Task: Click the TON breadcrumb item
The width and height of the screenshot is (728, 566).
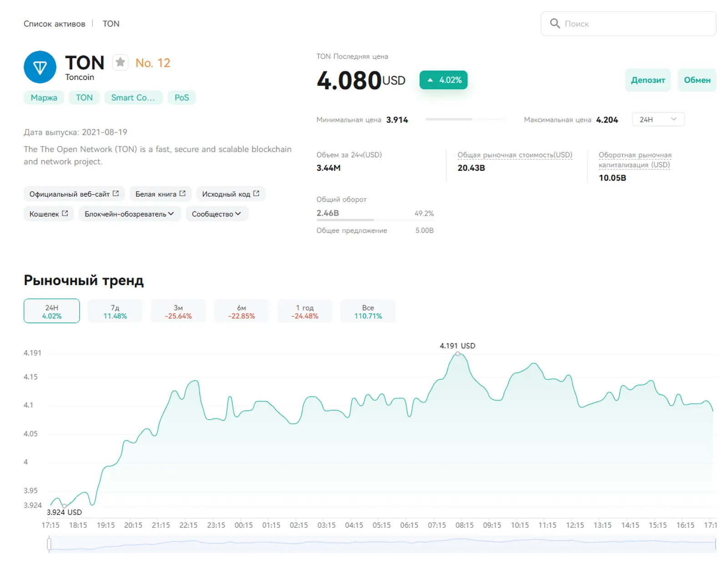Action: 111,24
